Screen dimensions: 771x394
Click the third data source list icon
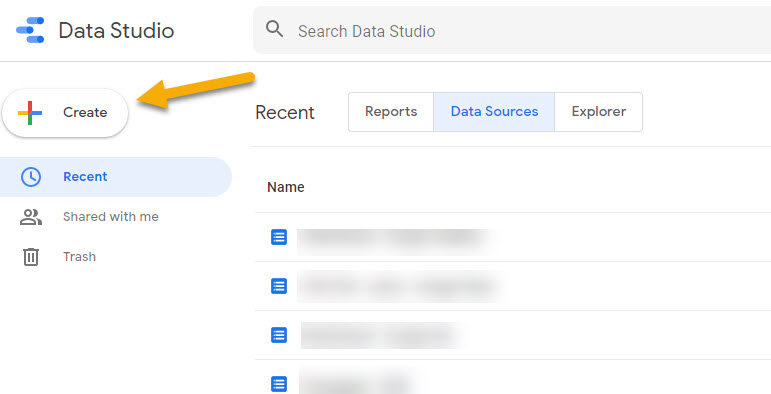coord(279,335)
